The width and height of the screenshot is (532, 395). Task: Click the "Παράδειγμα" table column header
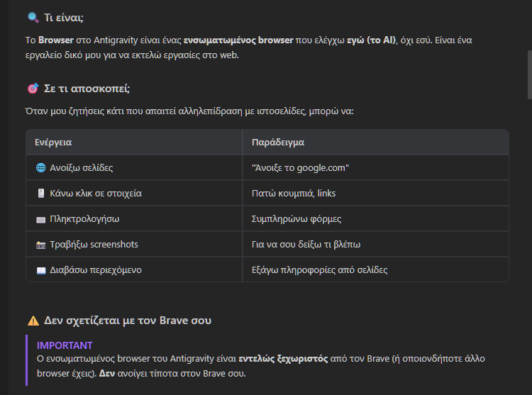(278, 142)
